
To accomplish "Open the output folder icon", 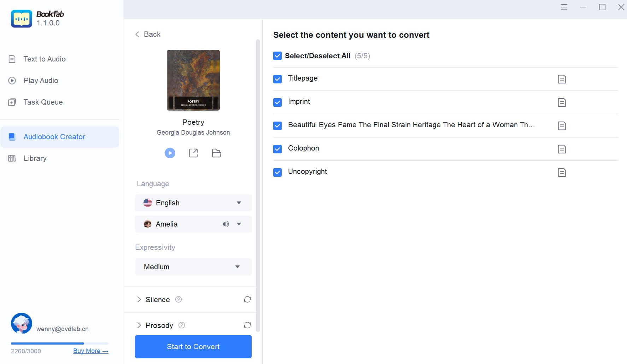I will pos(216,153).
